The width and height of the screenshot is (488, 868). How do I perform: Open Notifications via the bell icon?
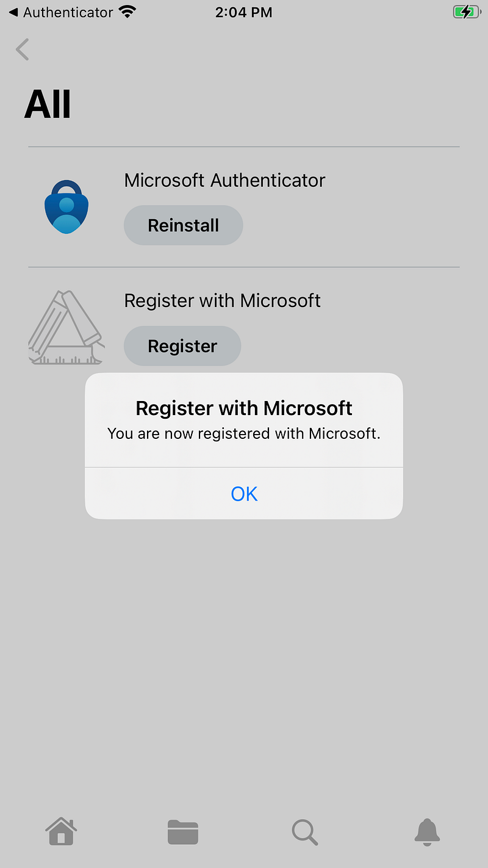pos(427,832)
